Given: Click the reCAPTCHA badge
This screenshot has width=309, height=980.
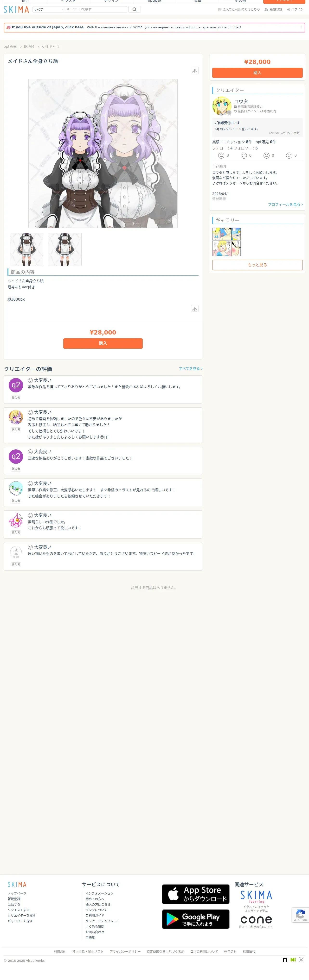Looking at the screenshot, I should click(300, 915).
